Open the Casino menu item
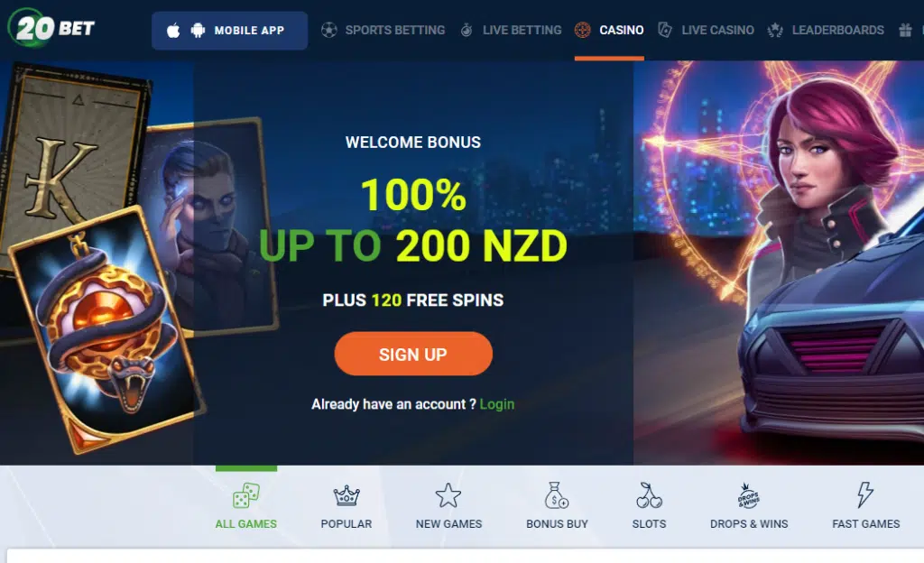This screenshot has height=563, width=924. click(621, 30)
